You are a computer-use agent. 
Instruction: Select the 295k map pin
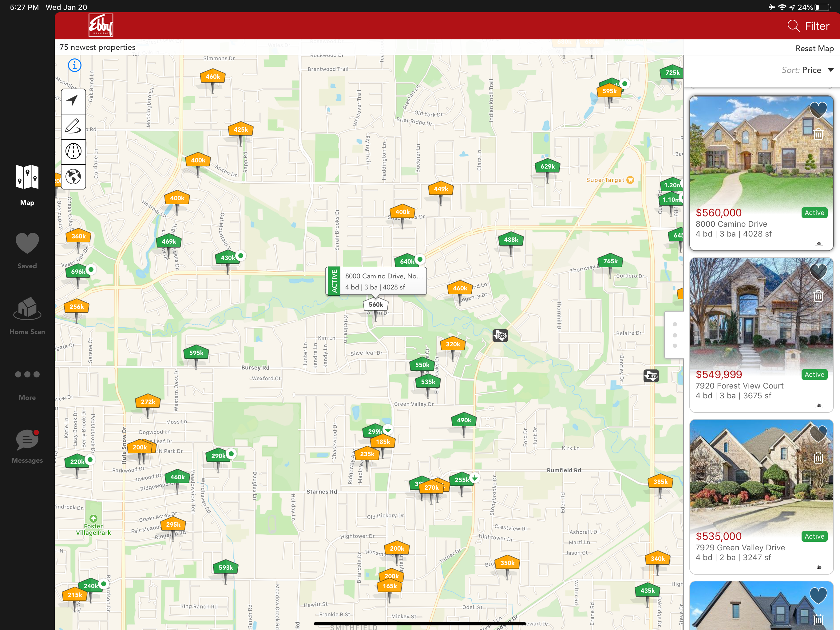pyautogui.click(x=173, y=525)
